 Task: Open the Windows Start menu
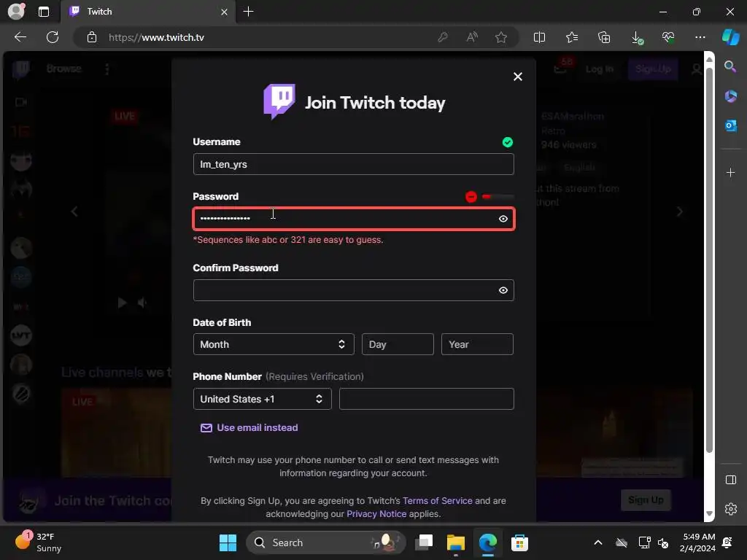point(228,542)
